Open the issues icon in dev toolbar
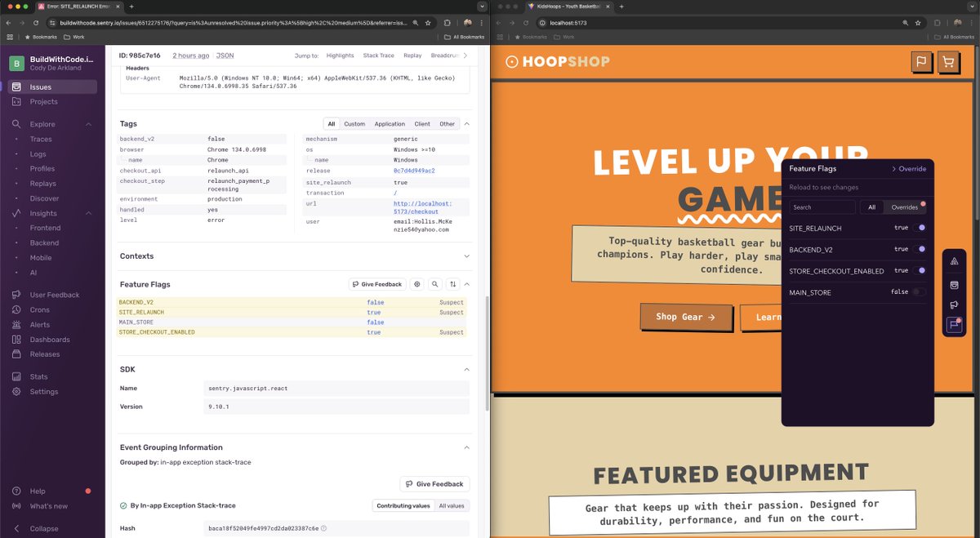Screen dimensions: 980x538 [x=954, y=285]
